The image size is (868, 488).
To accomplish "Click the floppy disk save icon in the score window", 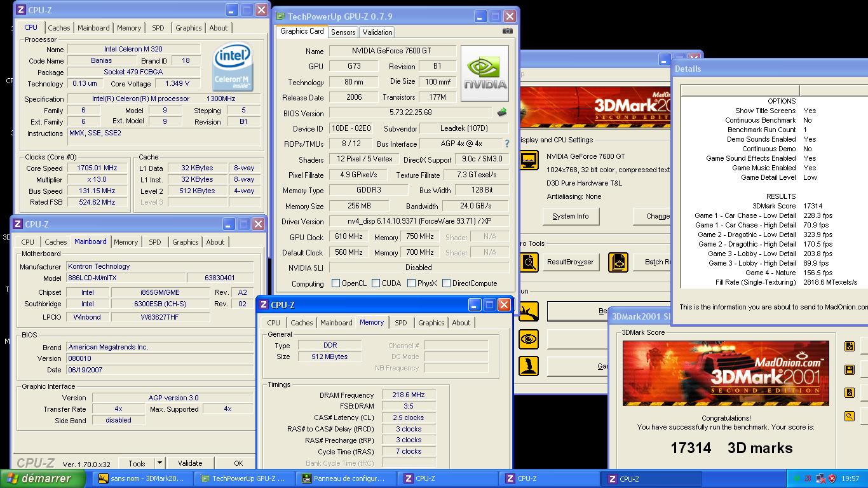I will tap(850, 370).
